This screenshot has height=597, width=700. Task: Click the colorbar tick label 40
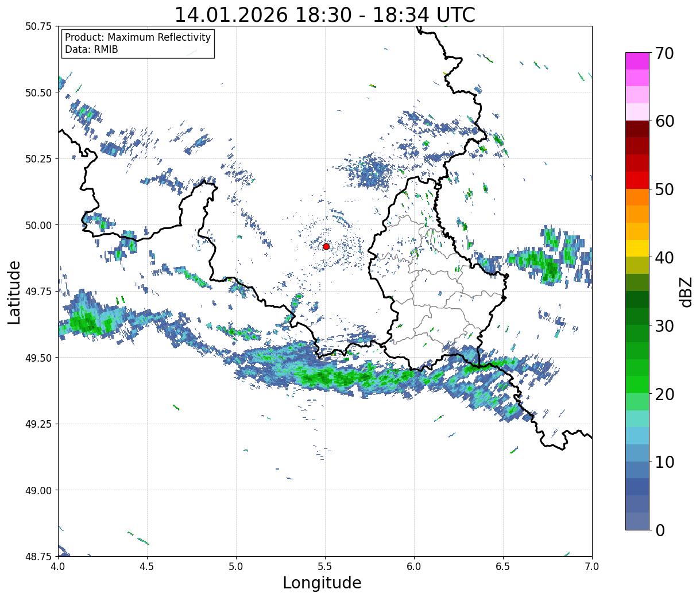point(666,258)
